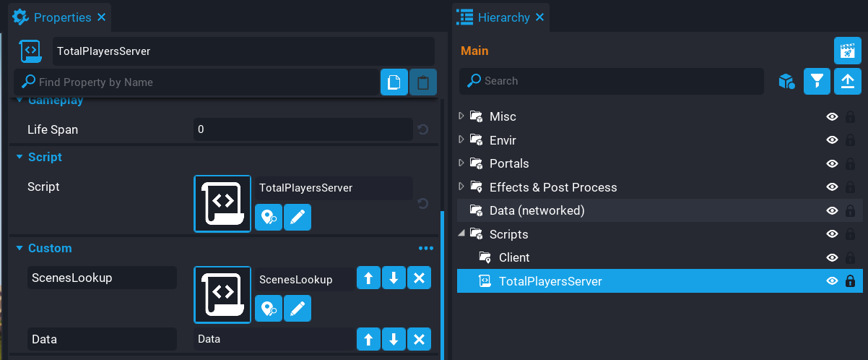Select the Properties tab

61,17
